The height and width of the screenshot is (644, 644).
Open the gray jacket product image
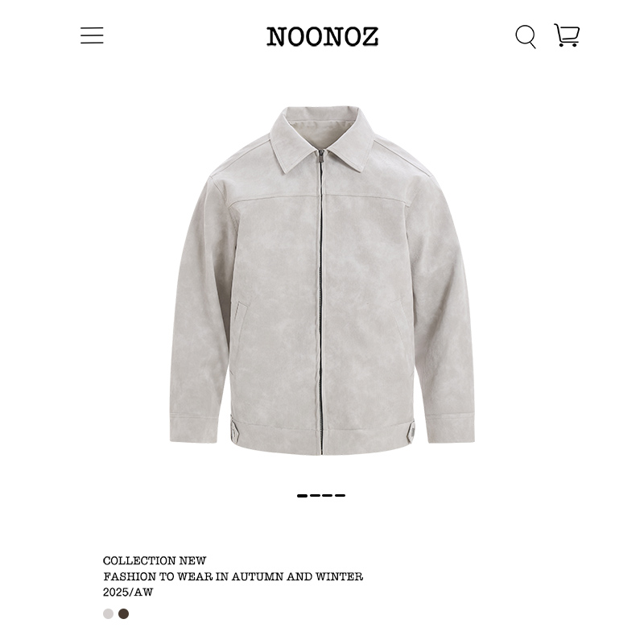[322, 280]
